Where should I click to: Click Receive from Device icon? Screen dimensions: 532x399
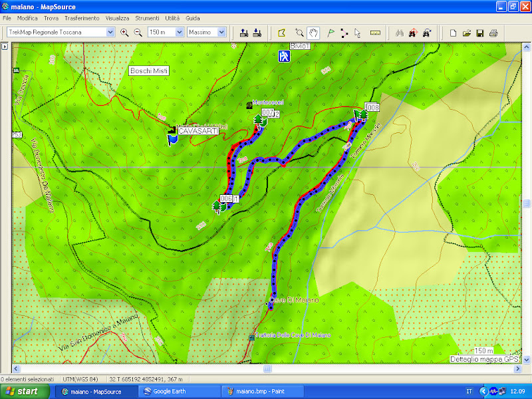point(257,33)
